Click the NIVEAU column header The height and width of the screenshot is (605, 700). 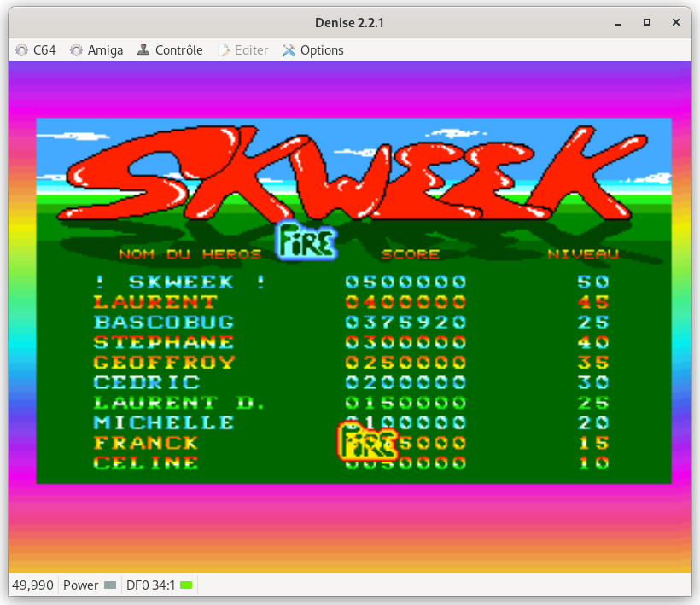pyautogui.click(x=583, y=254)
